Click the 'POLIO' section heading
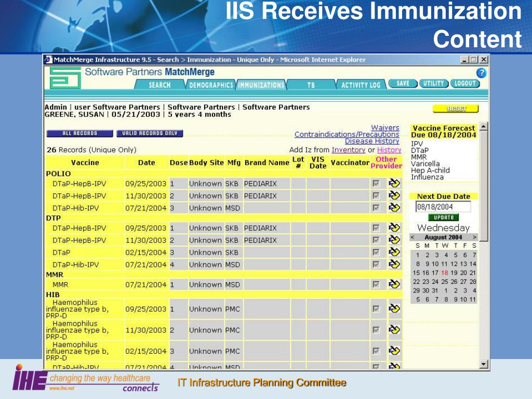The height and width of the screenshot is (399, 532). pyautogui.click(x=58, y=174)
